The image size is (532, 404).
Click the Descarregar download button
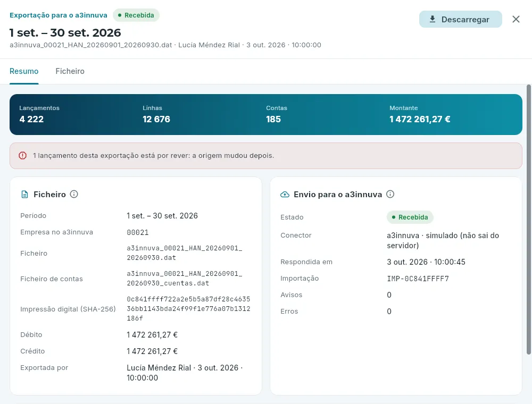(460, 19)
